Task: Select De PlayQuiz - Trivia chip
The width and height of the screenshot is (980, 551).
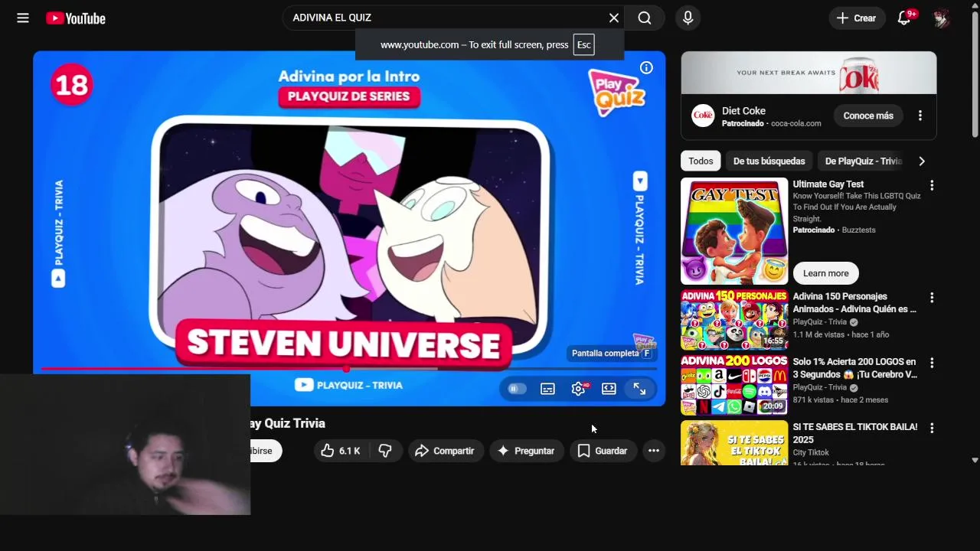Action: 864,161
